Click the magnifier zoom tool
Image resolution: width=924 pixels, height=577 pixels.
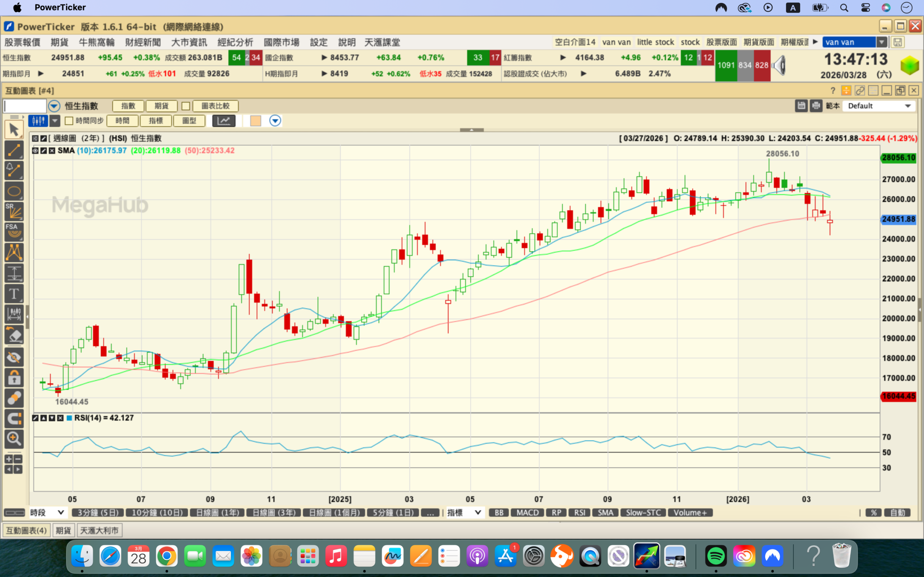click(x=14, y=439)
